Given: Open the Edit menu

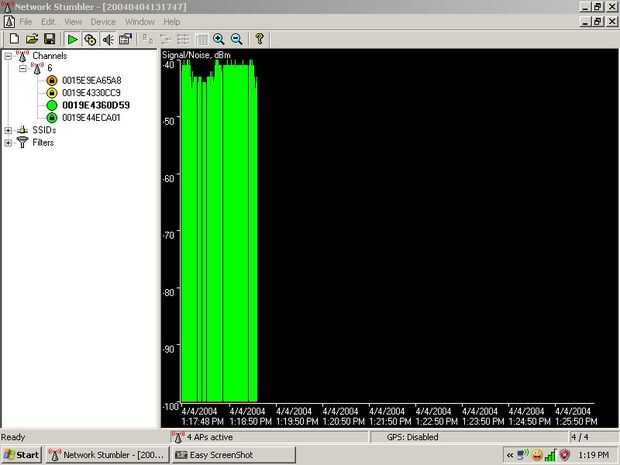Looking at the screenshot, I should point(48,21).
